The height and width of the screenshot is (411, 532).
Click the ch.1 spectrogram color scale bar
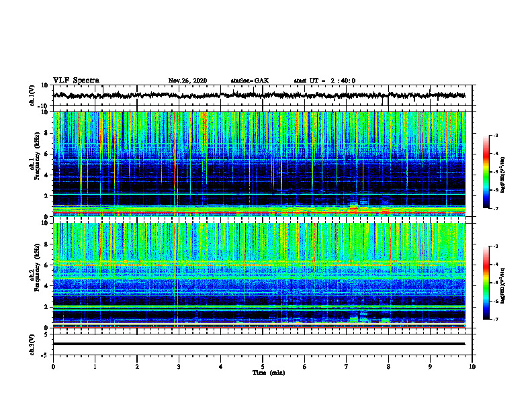click(486, 172)
